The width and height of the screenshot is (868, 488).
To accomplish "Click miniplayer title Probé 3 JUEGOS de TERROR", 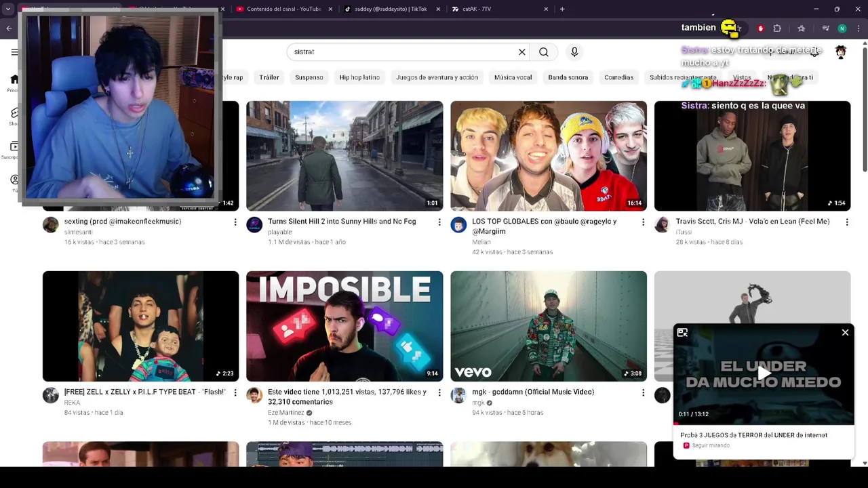I will tap(753, 435).
